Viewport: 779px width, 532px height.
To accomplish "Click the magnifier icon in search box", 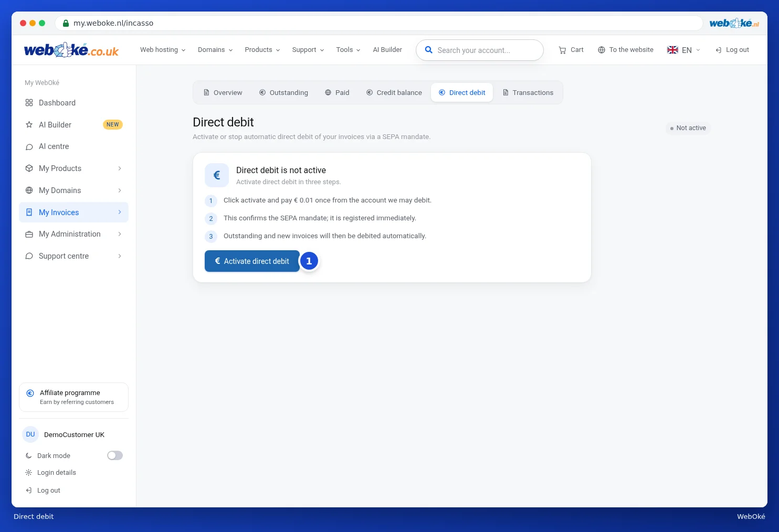I will point(428,50).
